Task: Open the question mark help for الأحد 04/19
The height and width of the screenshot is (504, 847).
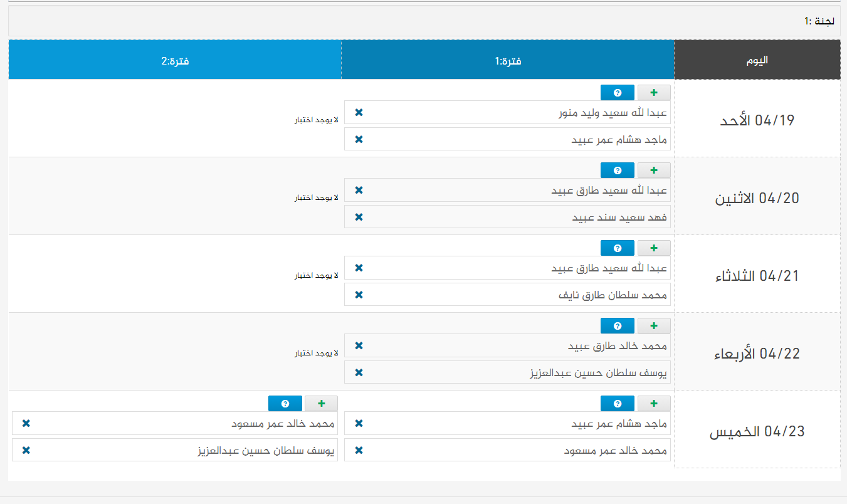Action: [x=618, y=93]
